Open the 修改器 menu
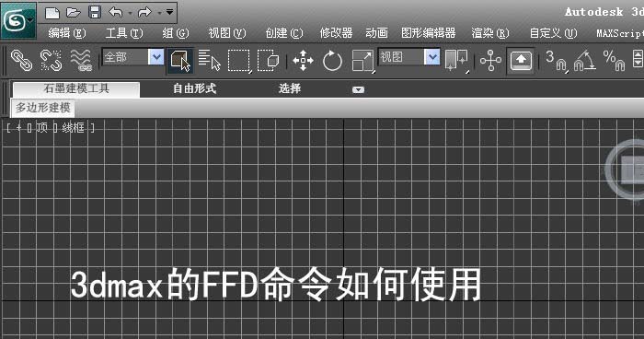Image resolution: width=644 pixels, height=339 pixels. pos(336,33)
